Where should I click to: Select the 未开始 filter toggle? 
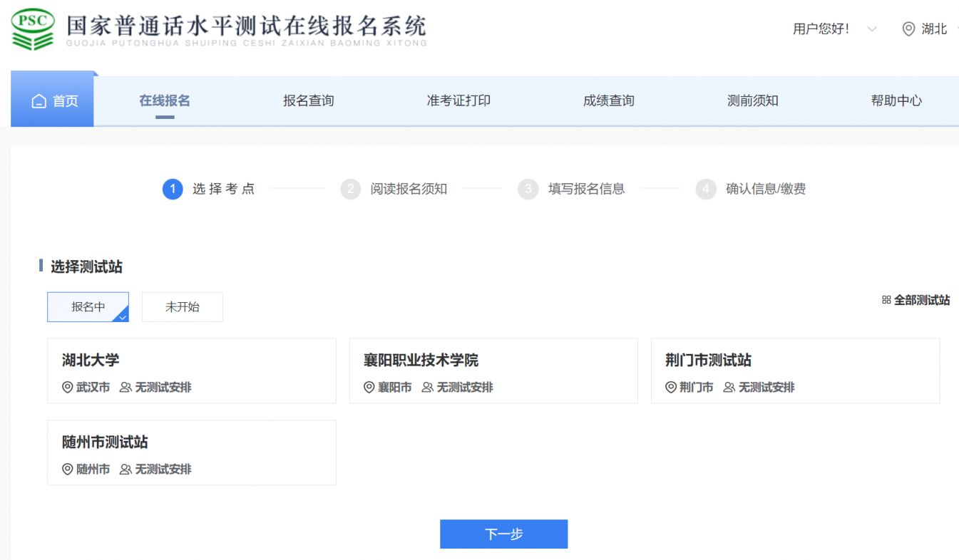[x=183, y=307]
